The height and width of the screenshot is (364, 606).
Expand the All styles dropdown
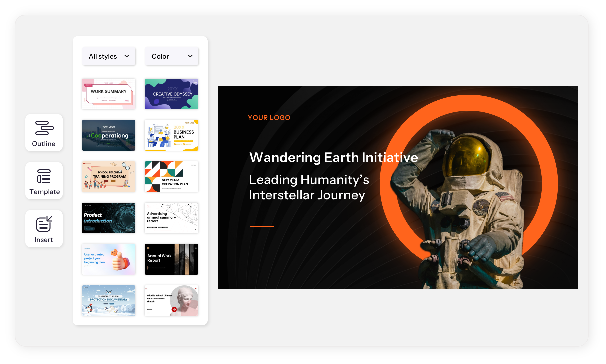(109, 56)
